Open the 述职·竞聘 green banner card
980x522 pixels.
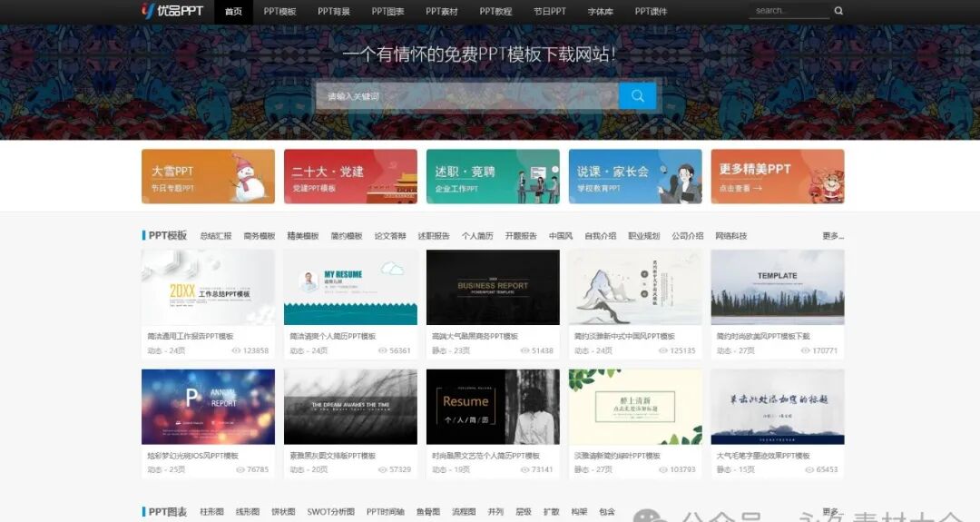(493, 176)
